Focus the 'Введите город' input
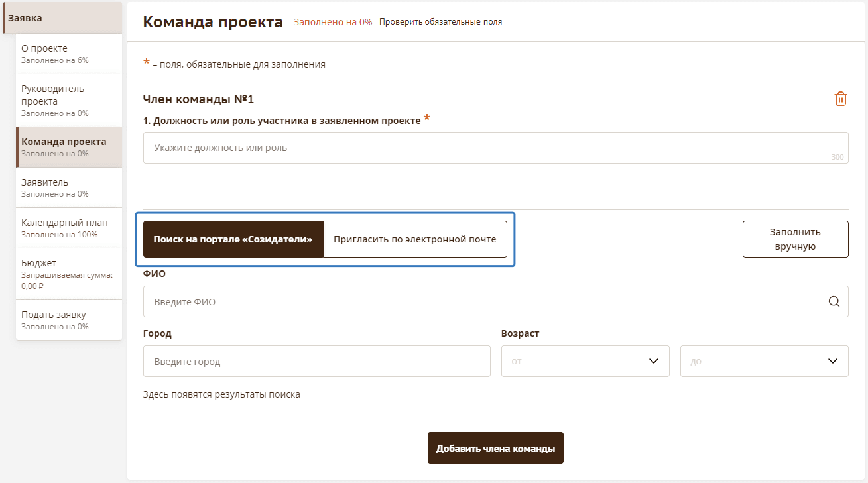Screen dimensions: 868x483 pos(316,361)
